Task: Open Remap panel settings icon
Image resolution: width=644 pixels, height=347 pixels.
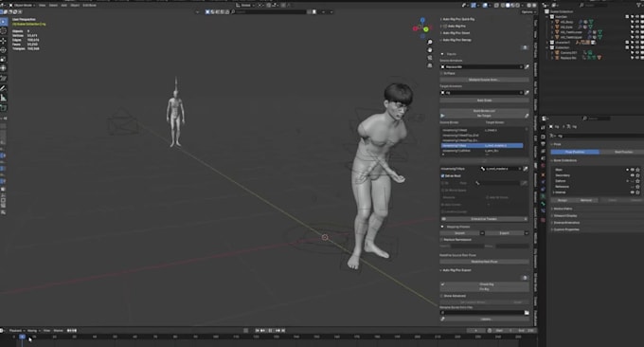Action: click(x=525, y=47)
